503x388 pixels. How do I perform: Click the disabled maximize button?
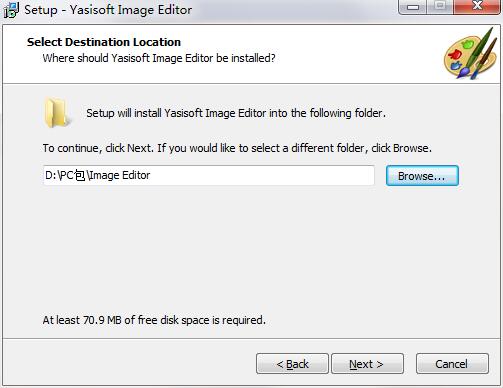tap(440, 7)
